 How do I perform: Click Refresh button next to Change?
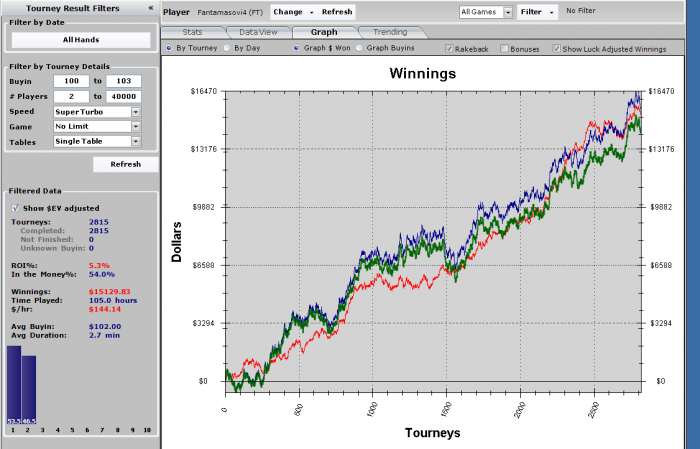click(337, 12)
